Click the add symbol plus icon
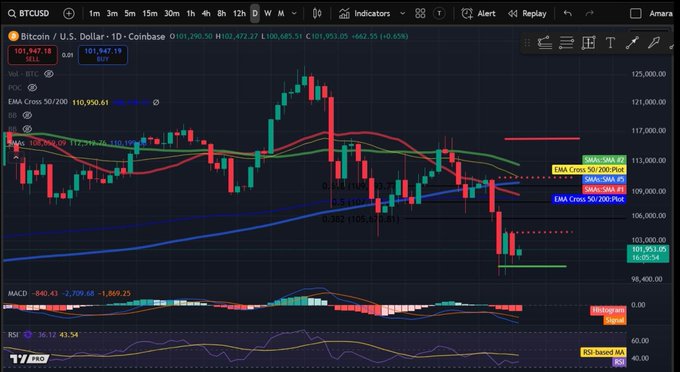 [69, 13]
